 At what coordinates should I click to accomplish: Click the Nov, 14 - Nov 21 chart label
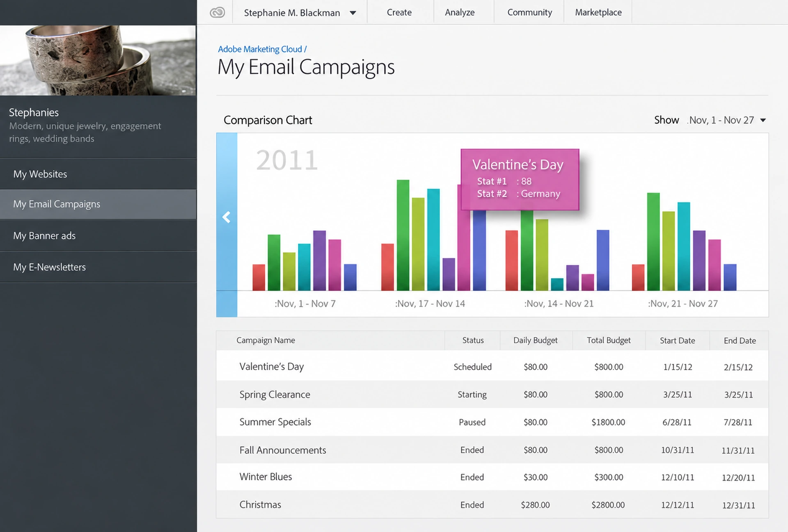click(x=559, y=304)
